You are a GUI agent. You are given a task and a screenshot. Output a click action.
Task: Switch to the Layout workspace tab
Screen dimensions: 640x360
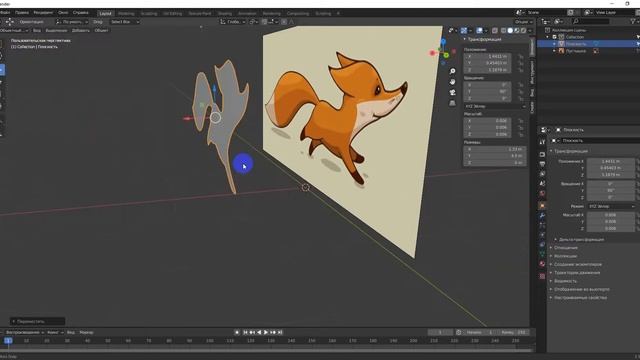click(x=105, y=13)
